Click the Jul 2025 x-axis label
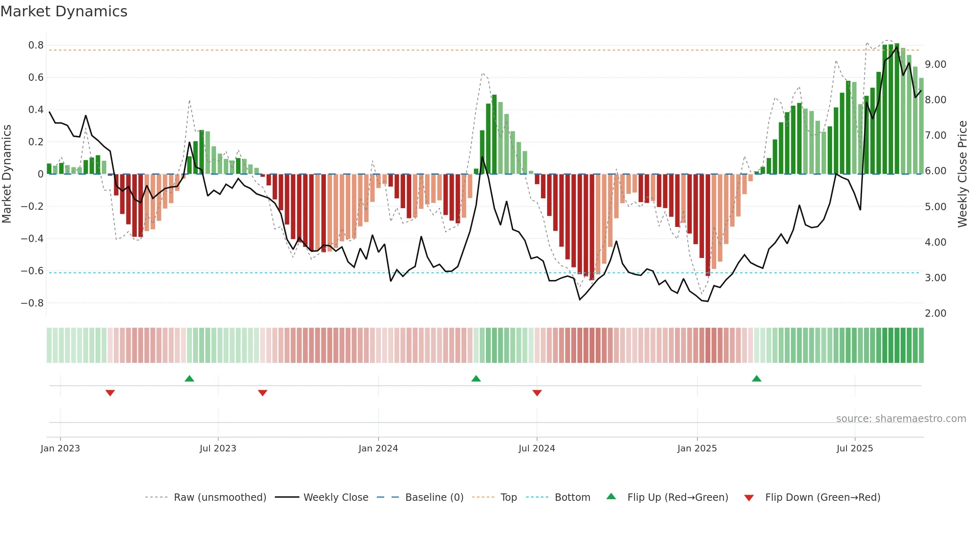980x551 pixels. 855,448
